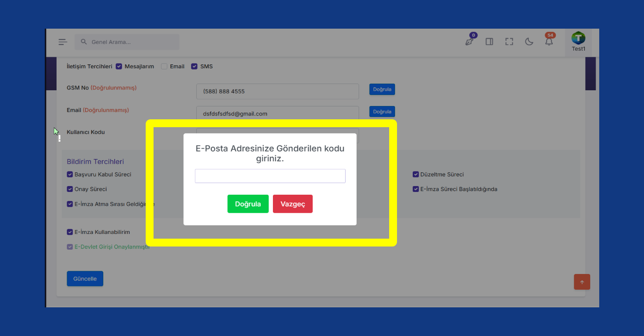This screenshot has width=644, height=336.
Task: Toggle E-İmza Atma Sırası Geldiğinde checkbox
Action: click(x=70, y=204)
